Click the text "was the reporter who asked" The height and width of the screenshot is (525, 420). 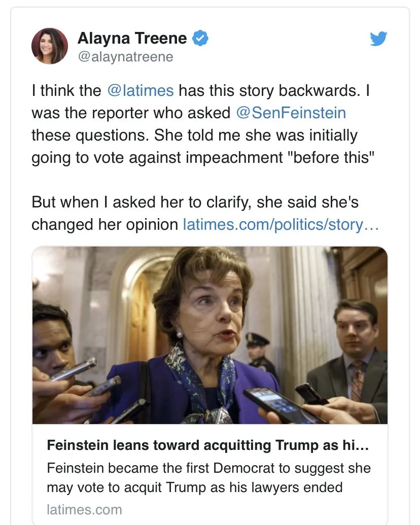(131, 113)
